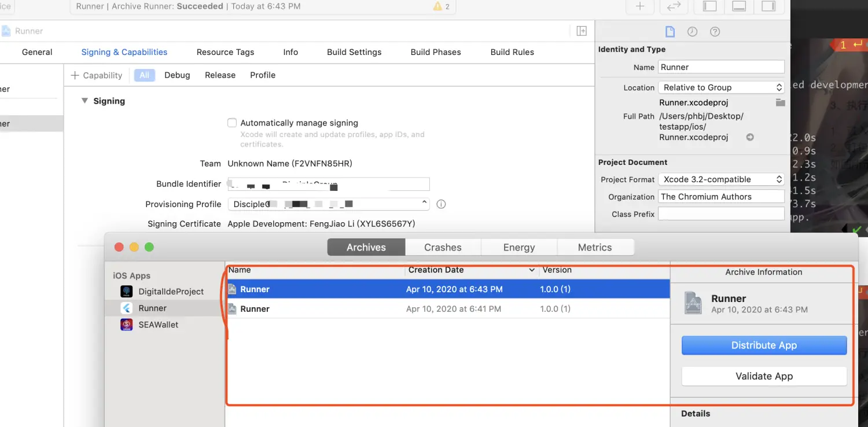Switch to the Crashes tab in Organizer
This screenshot has height=427, width=868.
pos(443,247)
